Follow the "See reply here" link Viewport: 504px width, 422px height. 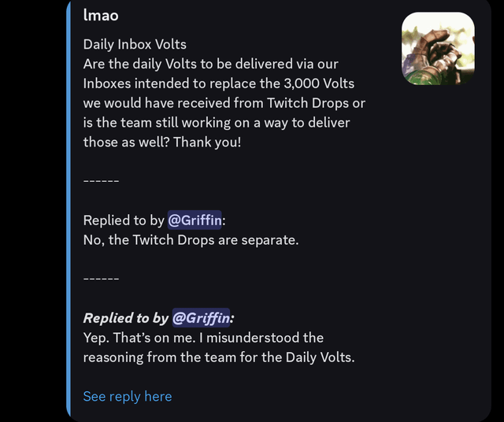coord(128,396)
